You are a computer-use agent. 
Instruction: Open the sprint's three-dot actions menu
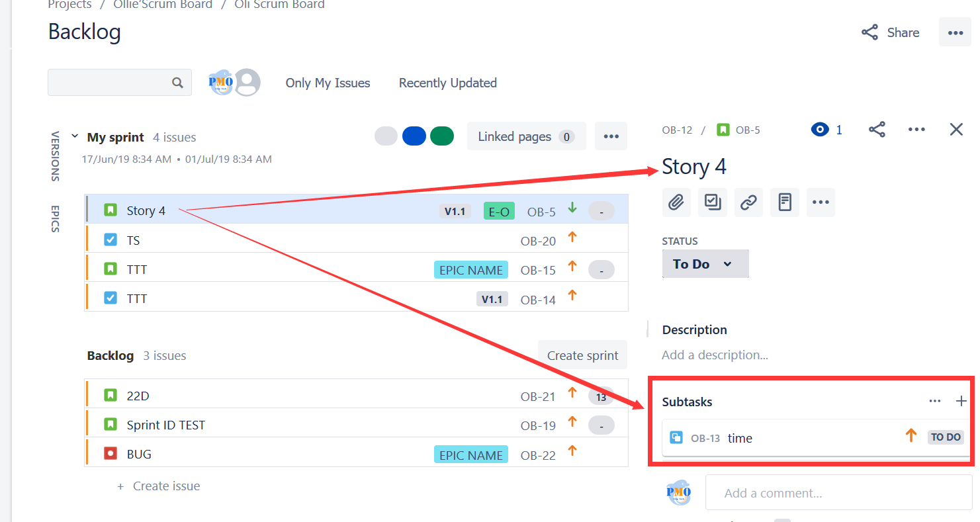point(610,136)
